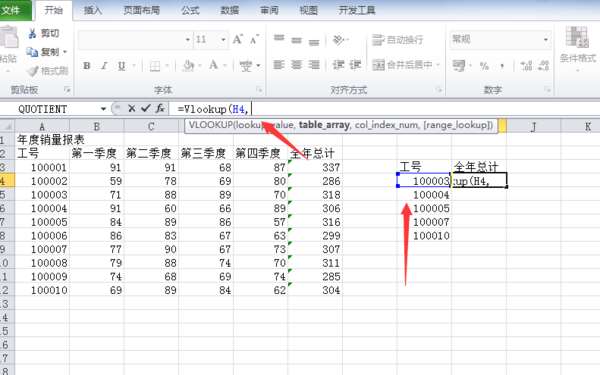Click the fill color bucket icon
600x375 pixels.
(x=188, y=66)
